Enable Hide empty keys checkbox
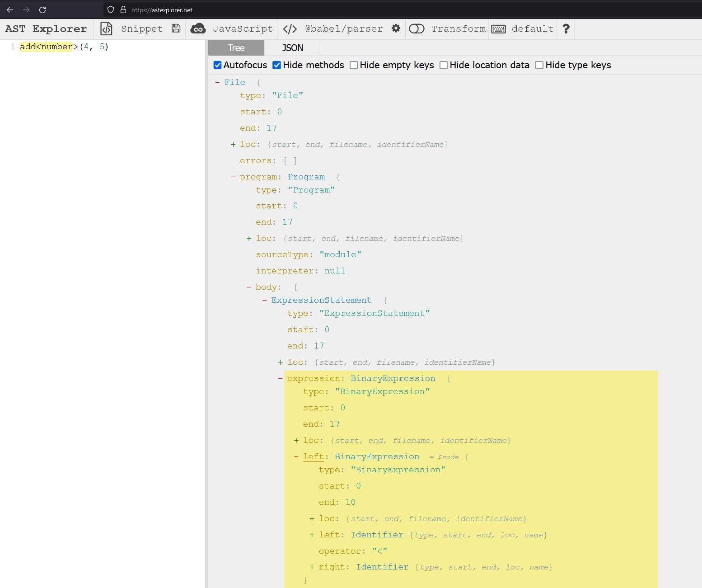The height and width of the screenshot is (588, 702). tap(354, 65)
